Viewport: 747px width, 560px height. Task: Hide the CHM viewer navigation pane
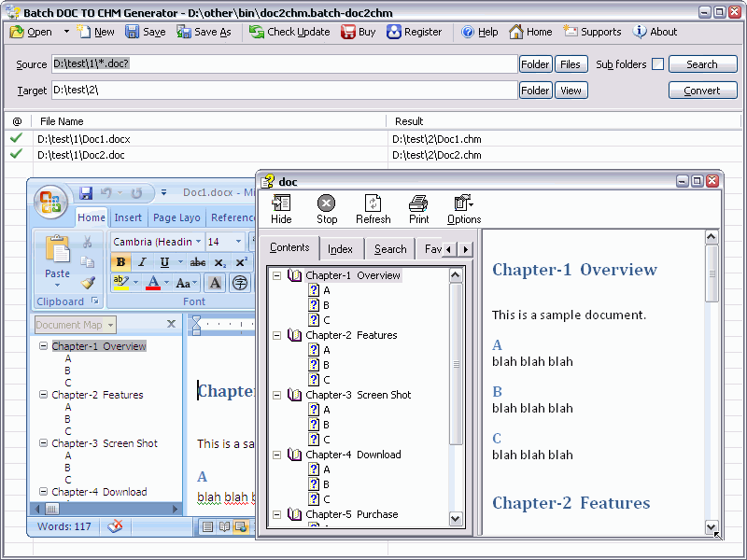pyautogui.click(x=281, y=209)
